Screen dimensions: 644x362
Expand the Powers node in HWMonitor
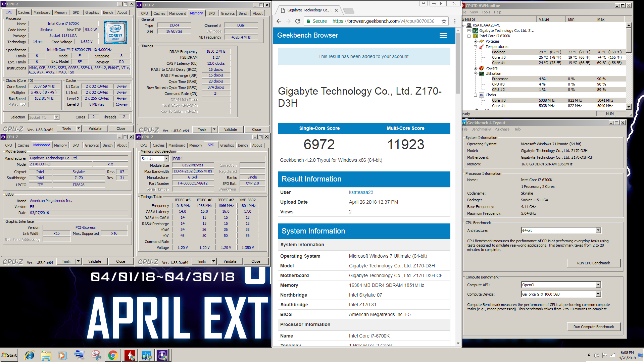click(475, 68)
